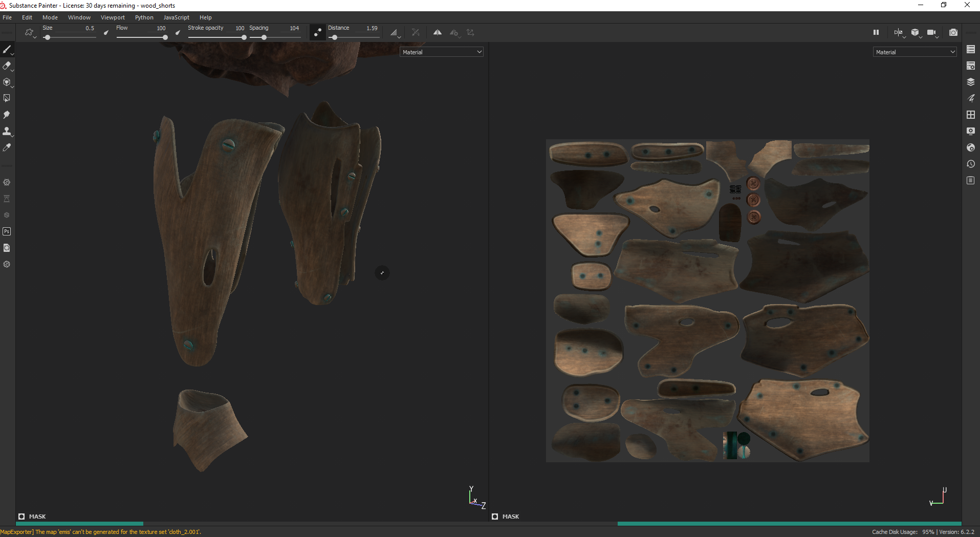
Task: Open the Photoshop export plugin icon
Action: point(7,231)
